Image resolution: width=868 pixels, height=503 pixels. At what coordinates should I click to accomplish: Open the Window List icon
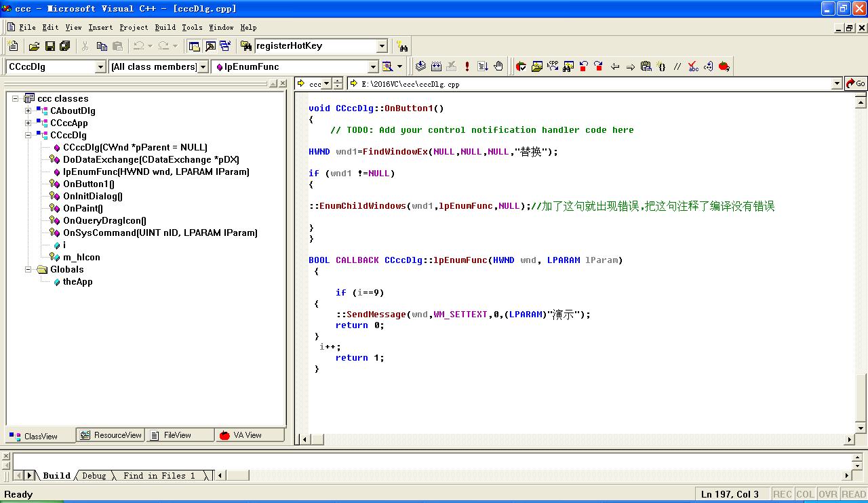click(x=225, y=46)
